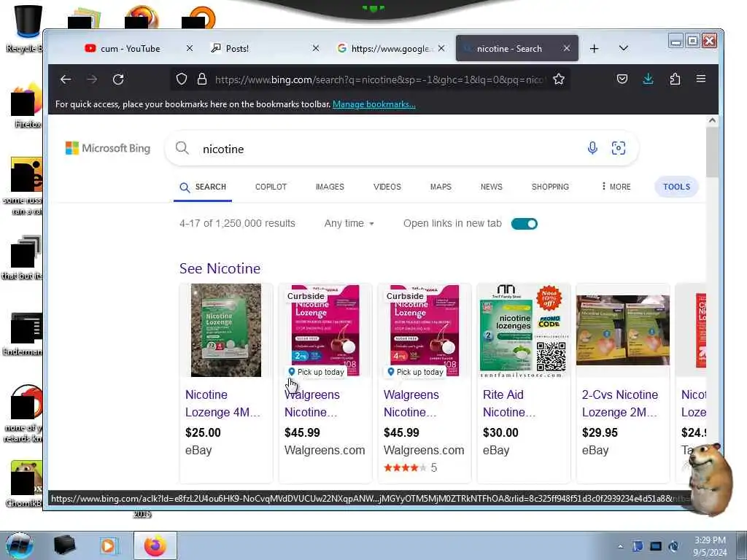The width and height of the screenshot is (747, 560).
Task: Open Nicotine Lozenge 4M eBay listing
Action: point(222,403)
